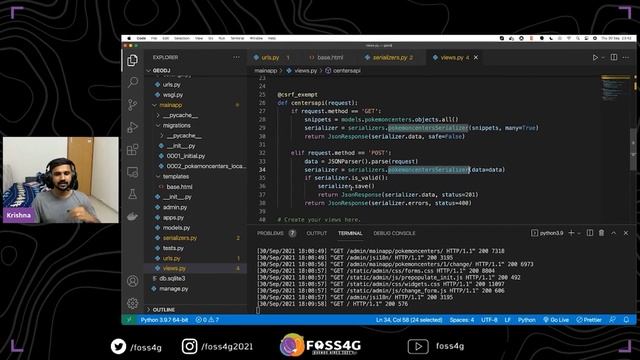Switch to the DEBUG CONSOLE tab
This screenshot has width=640, height=360.
[394, 233]
